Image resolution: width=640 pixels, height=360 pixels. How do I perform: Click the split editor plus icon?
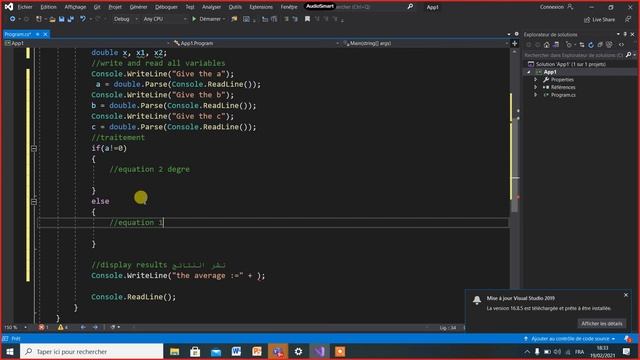coord(515,43)
